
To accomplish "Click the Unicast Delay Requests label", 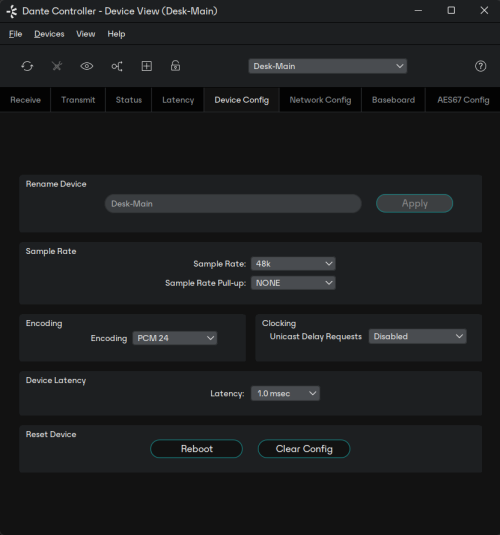I will (x=316, y=336).
